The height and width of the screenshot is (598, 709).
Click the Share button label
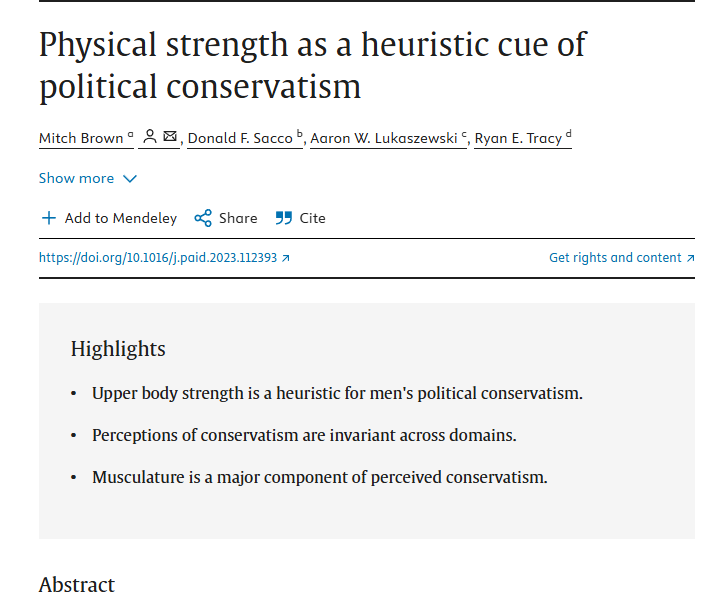click(238, 218)
